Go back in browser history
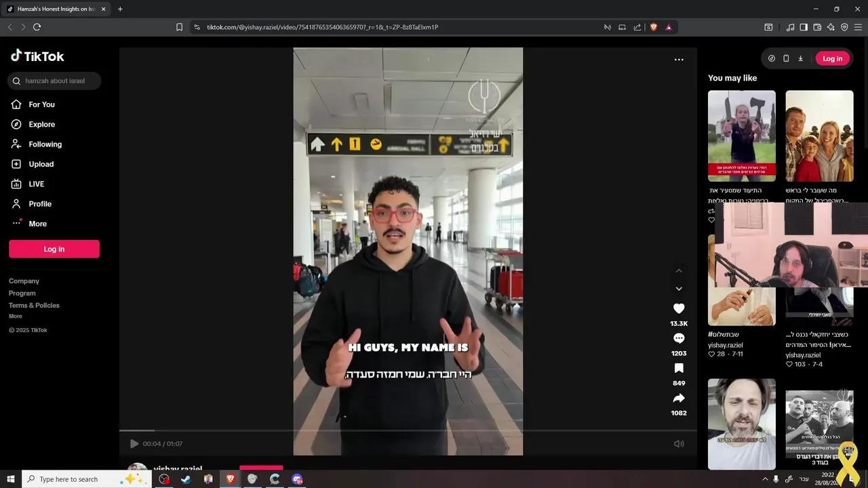This screenshot has height=488, width=868. coord(9,27)
